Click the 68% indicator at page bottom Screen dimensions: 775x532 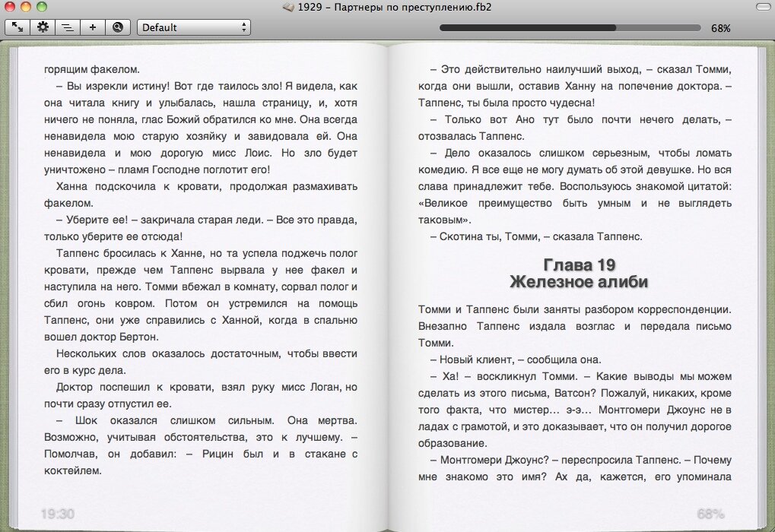click(x=710, y=514)
